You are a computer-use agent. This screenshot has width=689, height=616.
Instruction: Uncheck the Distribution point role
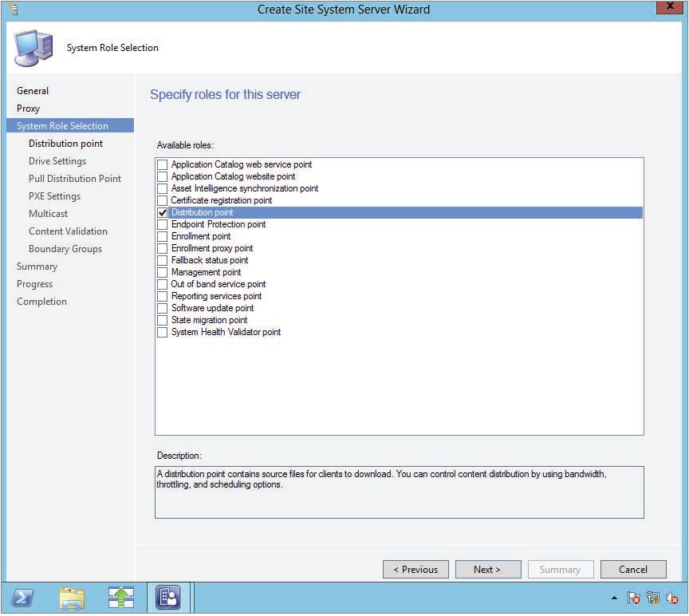click(x=163, y=212)
